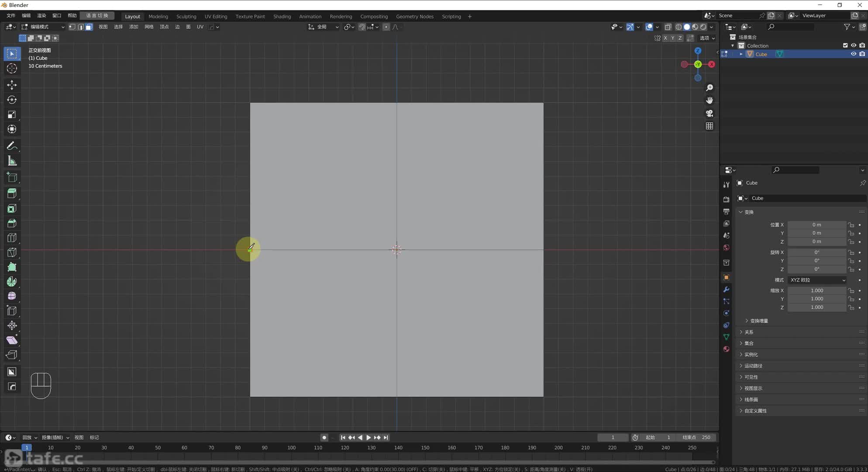
Task: Toggle Collection exclude checkbox in outliner
Action: pos(845,45)
